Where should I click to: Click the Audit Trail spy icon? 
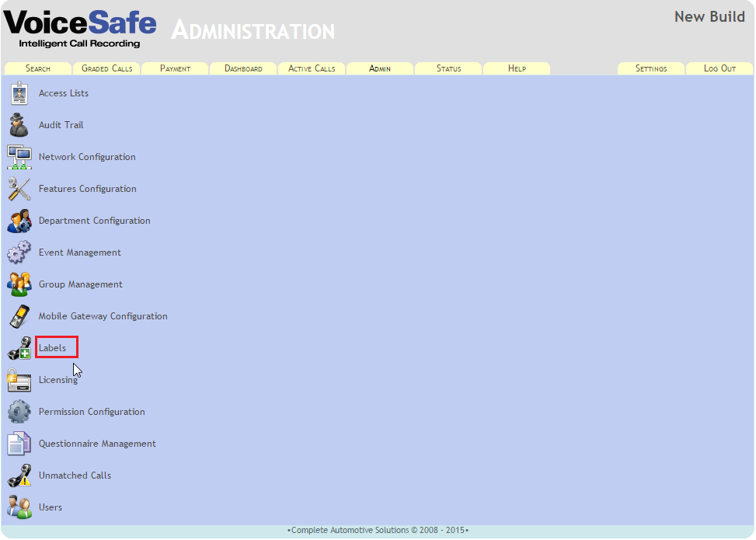point(19,125)
